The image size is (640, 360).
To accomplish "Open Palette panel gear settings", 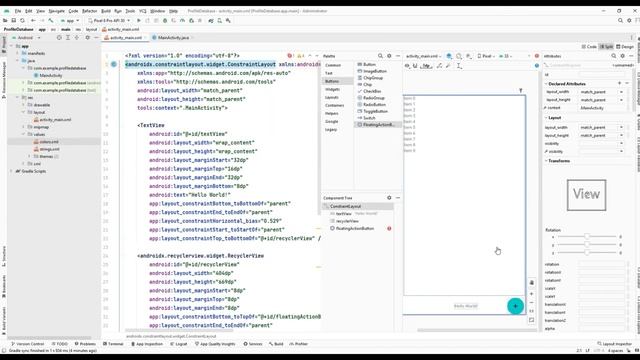I will point(389,56).
